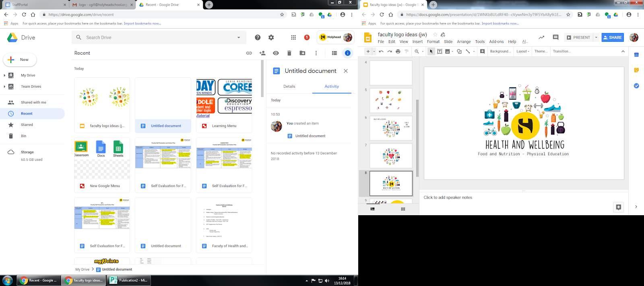
Task: Click the remove (trash) icon in Drive toolbar
Action: click(x=289, y=53)
